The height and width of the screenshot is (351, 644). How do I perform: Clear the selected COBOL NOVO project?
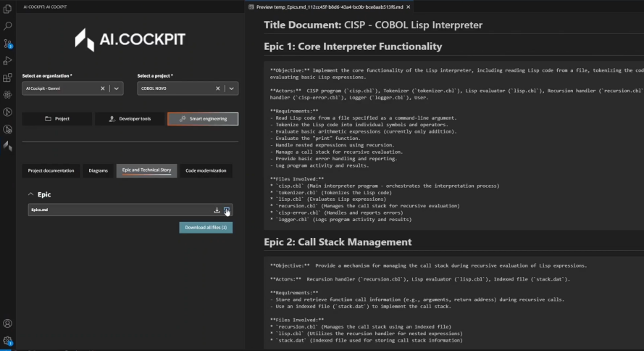[x=218, y=88]
